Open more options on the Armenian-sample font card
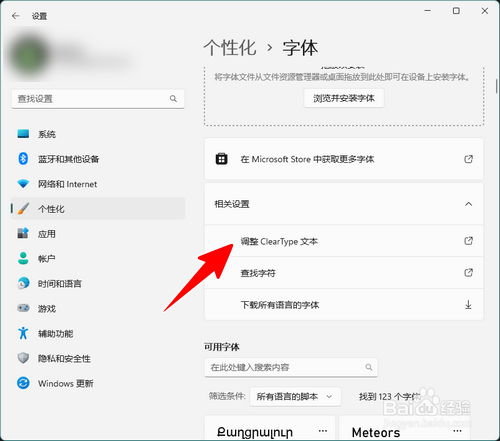This screenshot has height=441, width=500. click(x=323, y=431)
